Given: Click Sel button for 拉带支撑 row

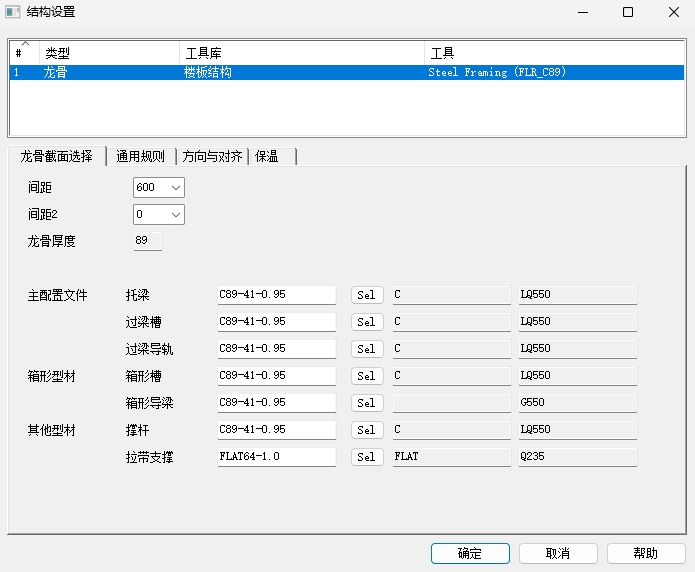Looking at the screenshot, I should [367, 457].
